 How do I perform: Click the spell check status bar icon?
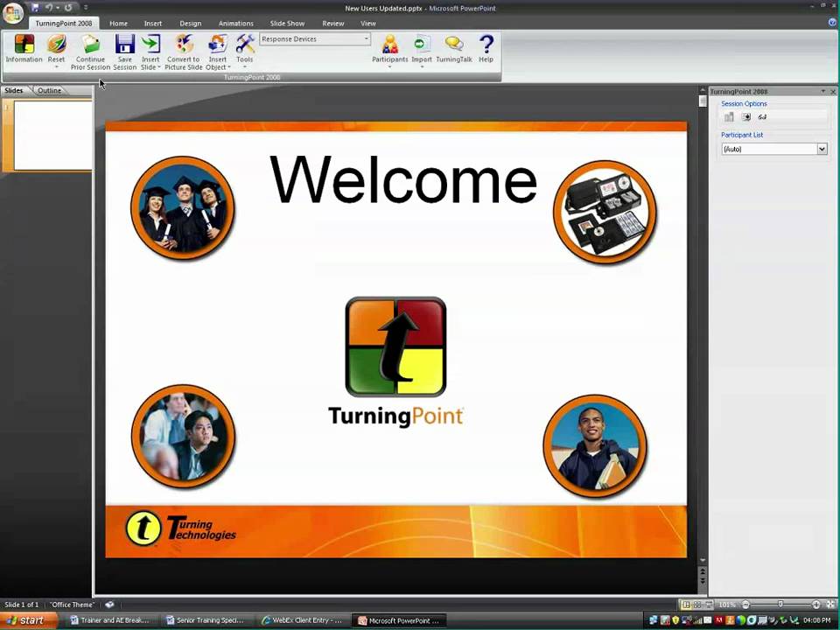[x=109, y=605]
